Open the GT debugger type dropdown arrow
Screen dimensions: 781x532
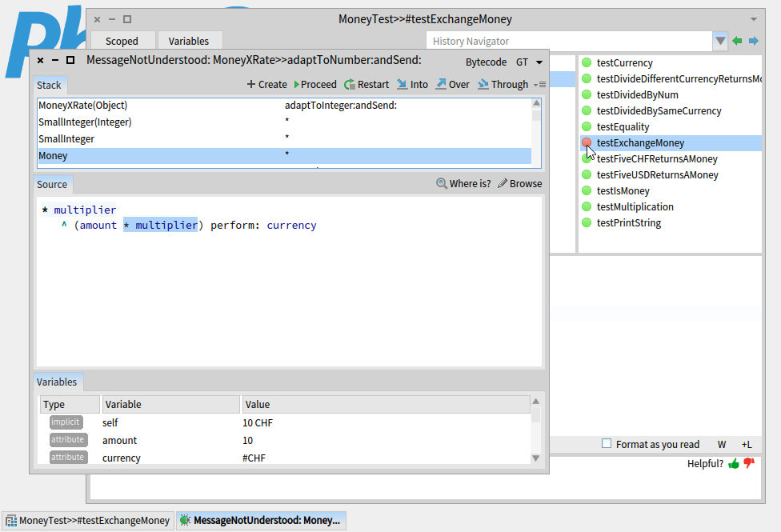(539, 62)
